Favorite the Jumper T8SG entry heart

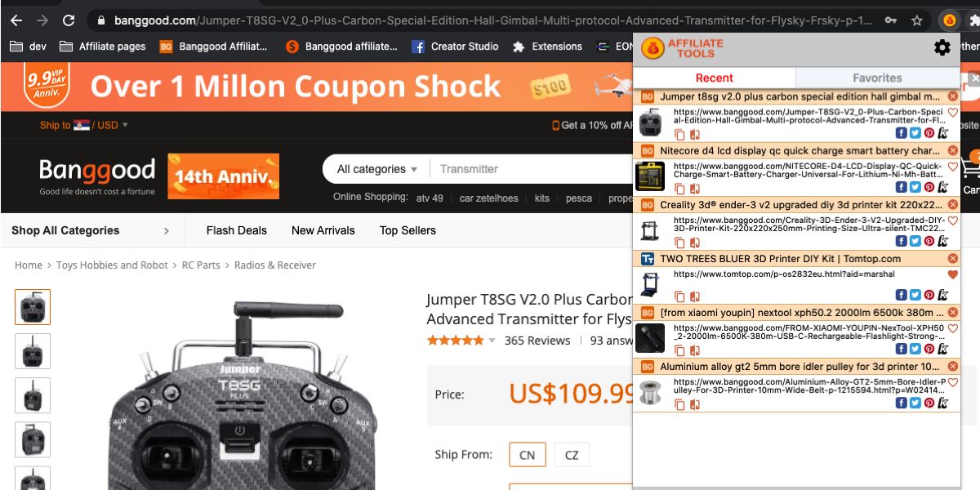[952, 113]
